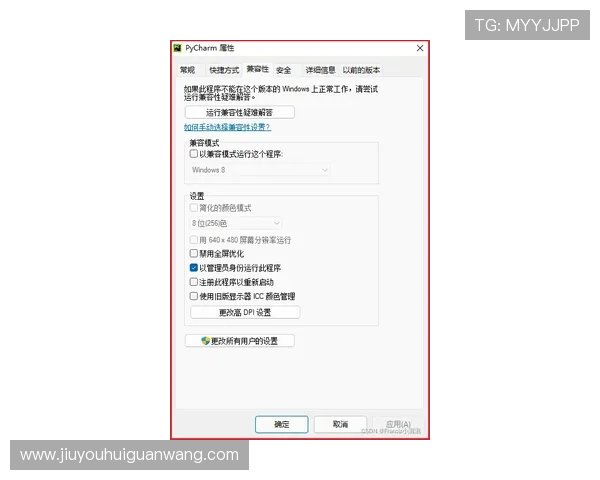The height and width of the screenshot is (480, 600).
Task: Click 更改高 DPI 设置 button
Action: pos(245,312)
